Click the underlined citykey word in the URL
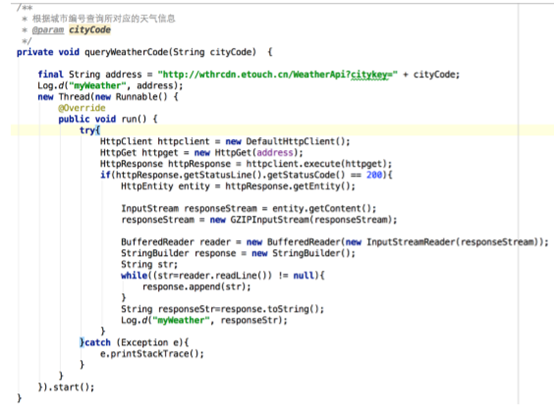Screen dimensions: 554x417 [x=369, y=75]
